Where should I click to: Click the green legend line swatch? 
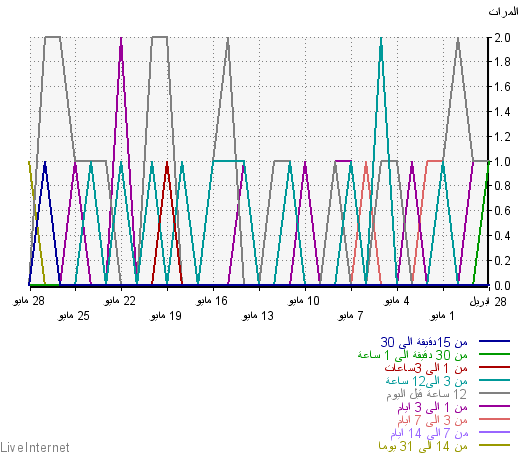click(494, 354)
